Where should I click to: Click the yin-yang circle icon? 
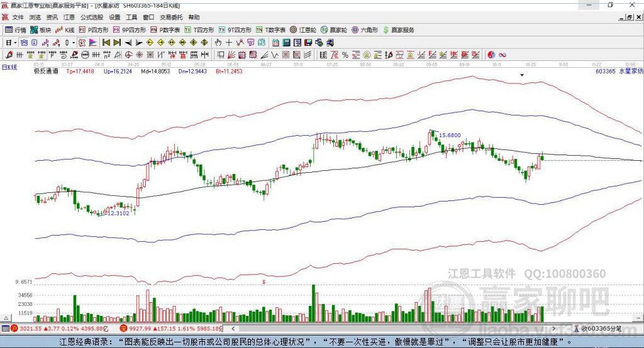click(x=491, y=55)
